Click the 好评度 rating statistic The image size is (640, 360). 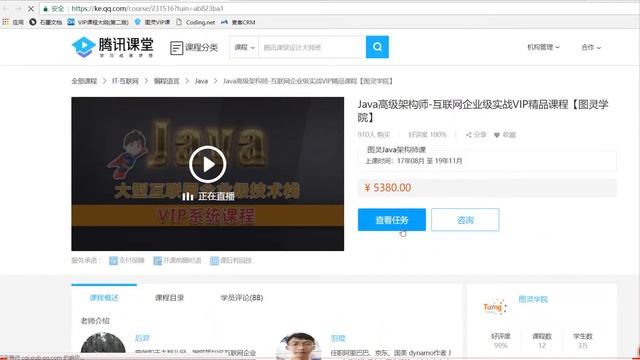pos(501,340)
